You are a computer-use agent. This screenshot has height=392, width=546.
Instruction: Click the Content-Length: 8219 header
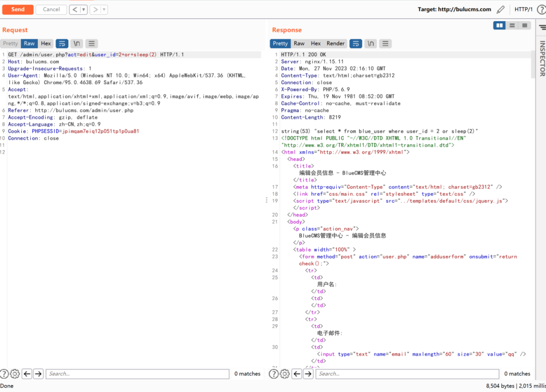pyautogui.click(x=311, y=117)
